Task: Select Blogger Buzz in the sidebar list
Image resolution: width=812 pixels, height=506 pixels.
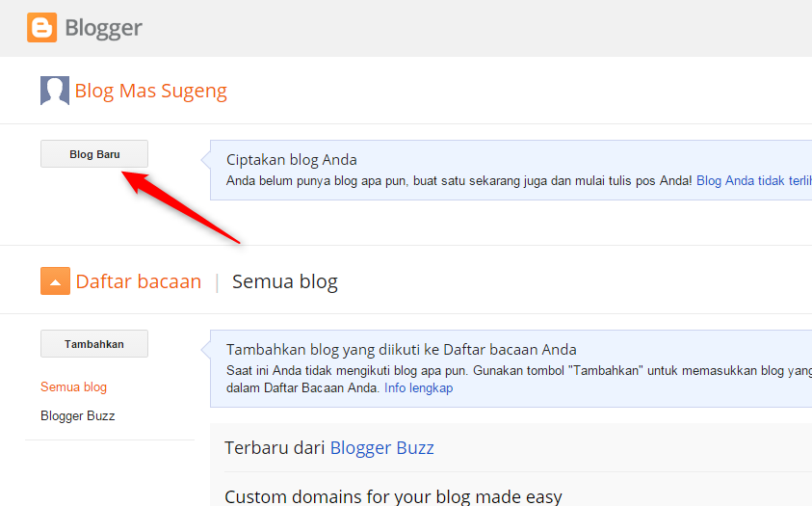Action: (x=78, y=415)
